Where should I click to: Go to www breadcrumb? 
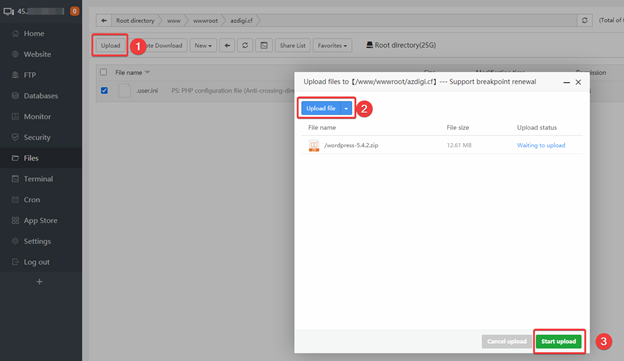coord(174,20)
